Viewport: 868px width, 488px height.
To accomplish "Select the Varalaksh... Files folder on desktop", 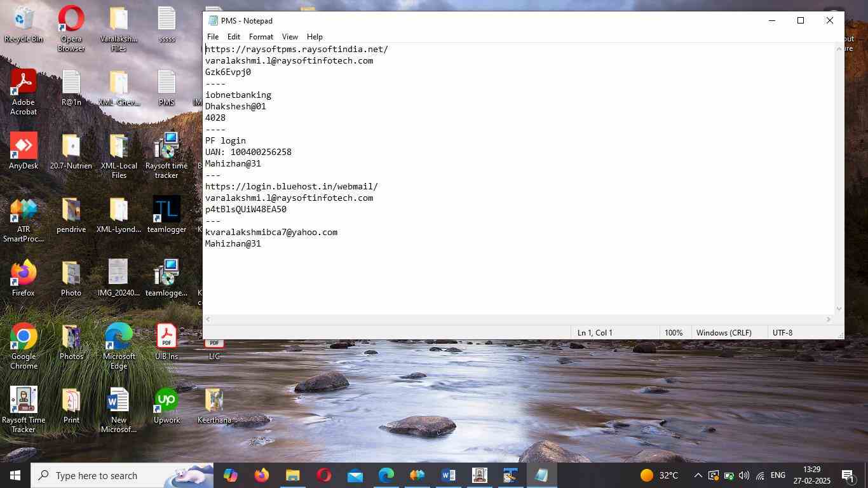I will 119,29.
